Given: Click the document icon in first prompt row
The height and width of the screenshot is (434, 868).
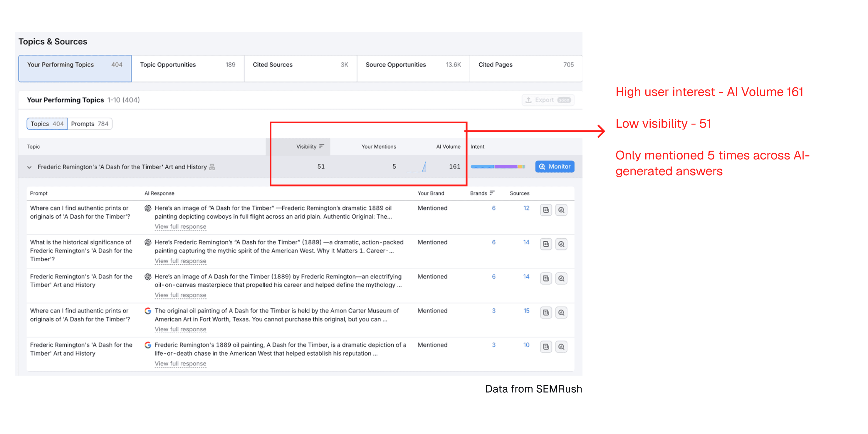Looking at the screenshot, I should 545,210.
